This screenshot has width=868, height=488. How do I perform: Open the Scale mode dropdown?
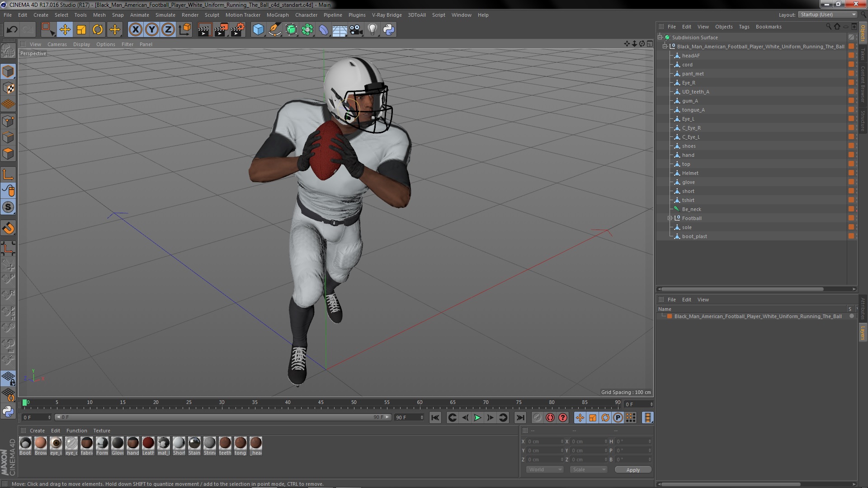589,469
